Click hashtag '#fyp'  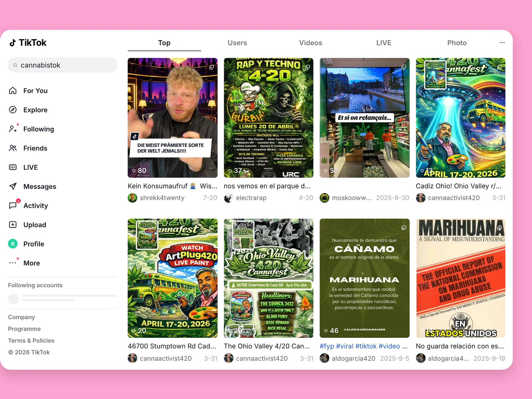pyautogui.click(x=327, y=346)
